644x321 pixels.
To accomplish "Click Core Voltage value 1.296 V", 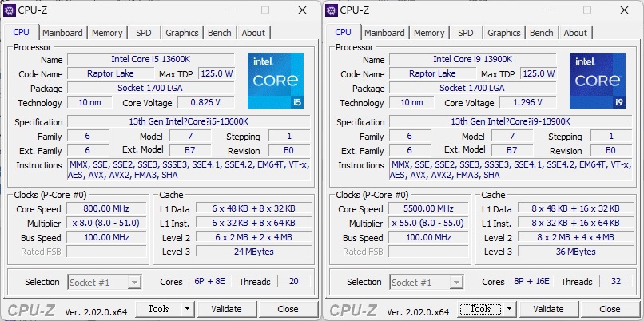I will [528, 102].
